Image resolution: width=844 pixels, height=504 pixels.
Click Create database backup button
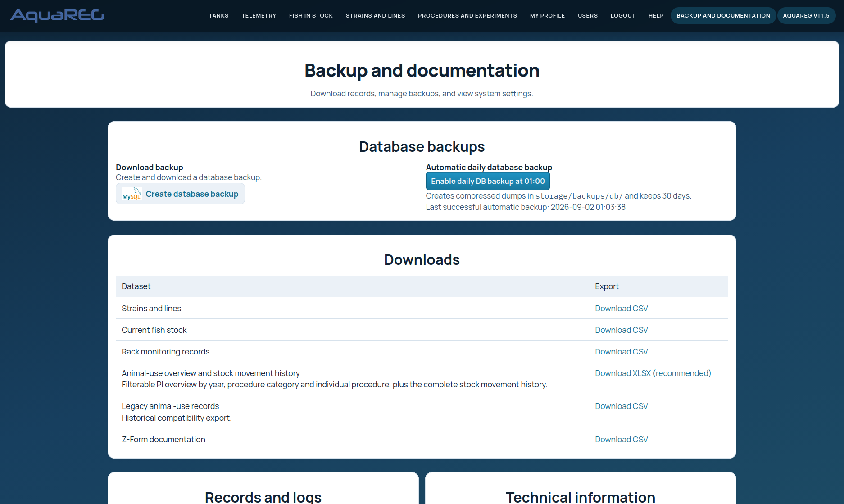coord(180,194)
